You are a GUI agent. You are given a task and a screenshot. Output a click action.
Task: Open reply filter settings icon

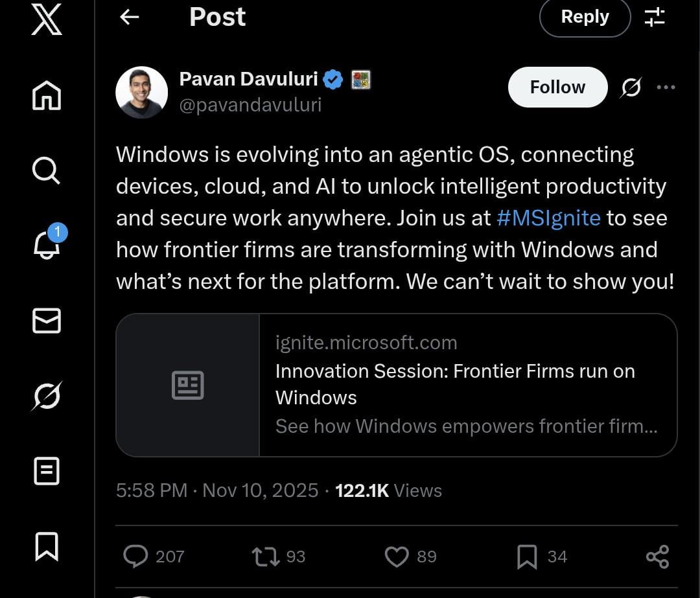[x=655, y=17]
